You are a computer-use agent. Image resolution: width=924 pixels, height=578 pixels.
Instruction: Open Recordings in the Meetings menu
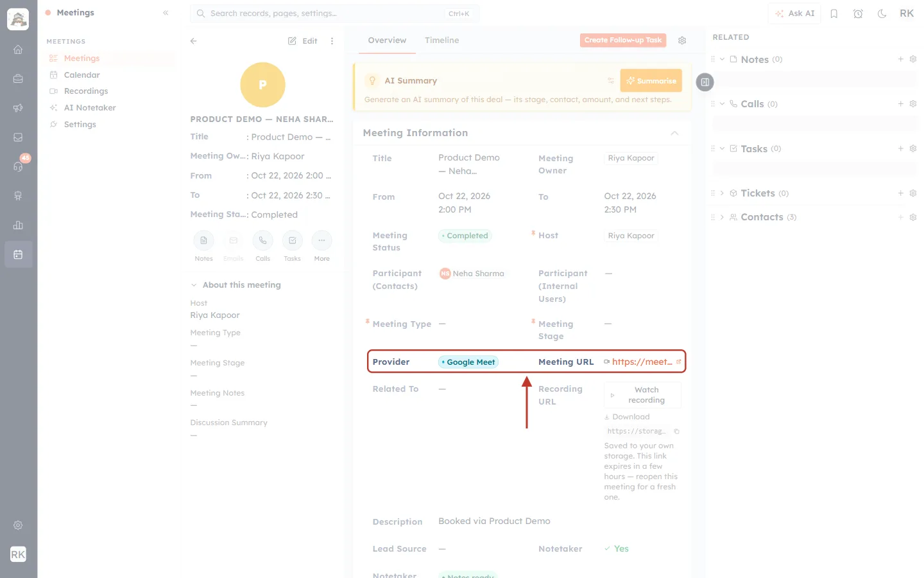[x=85, y=91]
